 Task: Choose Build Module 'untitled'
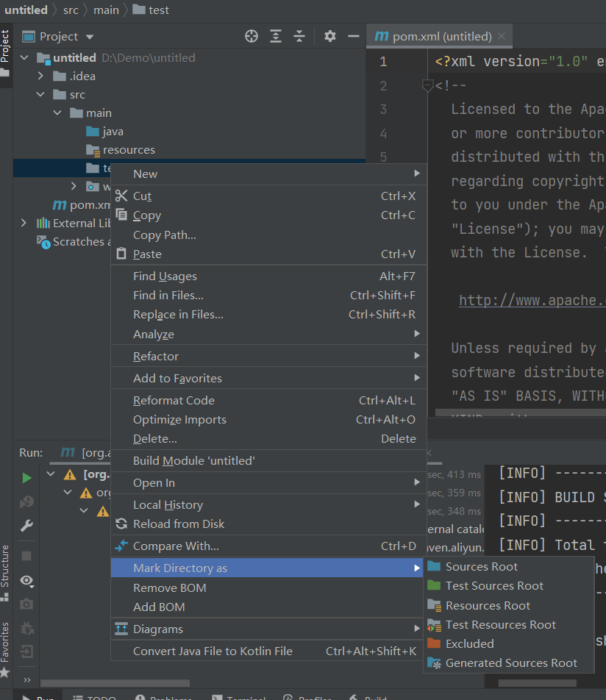pos(268,460)
